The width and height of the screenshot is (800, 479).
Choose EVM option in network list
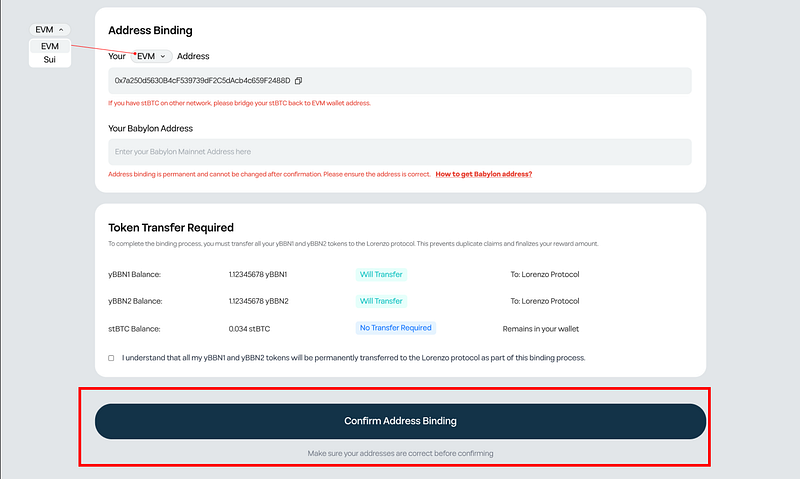[49, 46]
